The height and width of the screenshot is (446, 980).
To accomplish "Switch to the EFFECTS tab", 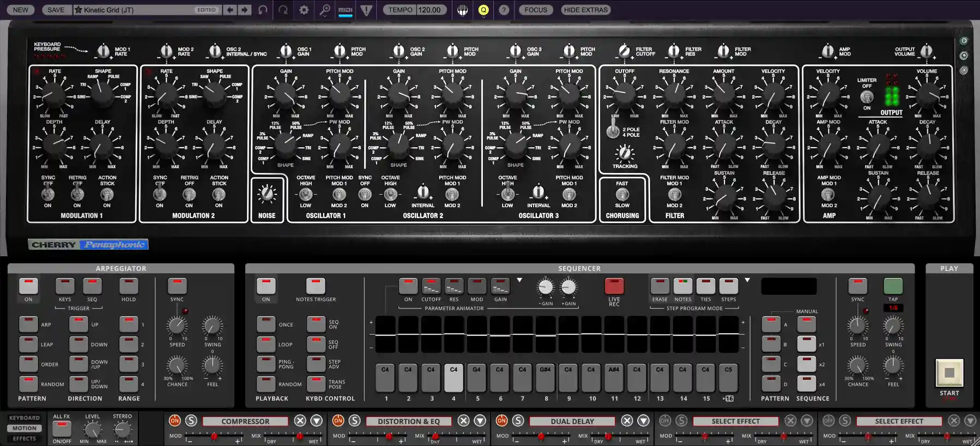I will 25,438.
